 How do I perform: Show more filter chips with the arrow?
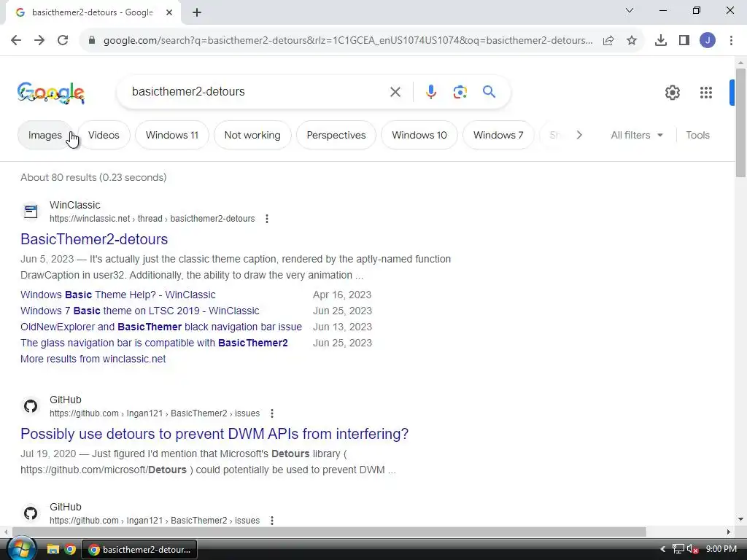pos(579,135)
